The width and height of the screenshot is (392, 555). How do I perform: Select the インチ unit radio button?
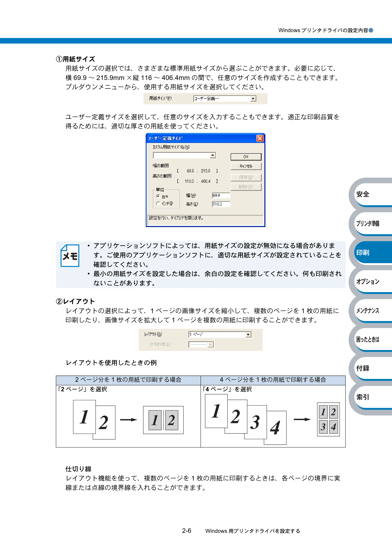pos(158,203)
